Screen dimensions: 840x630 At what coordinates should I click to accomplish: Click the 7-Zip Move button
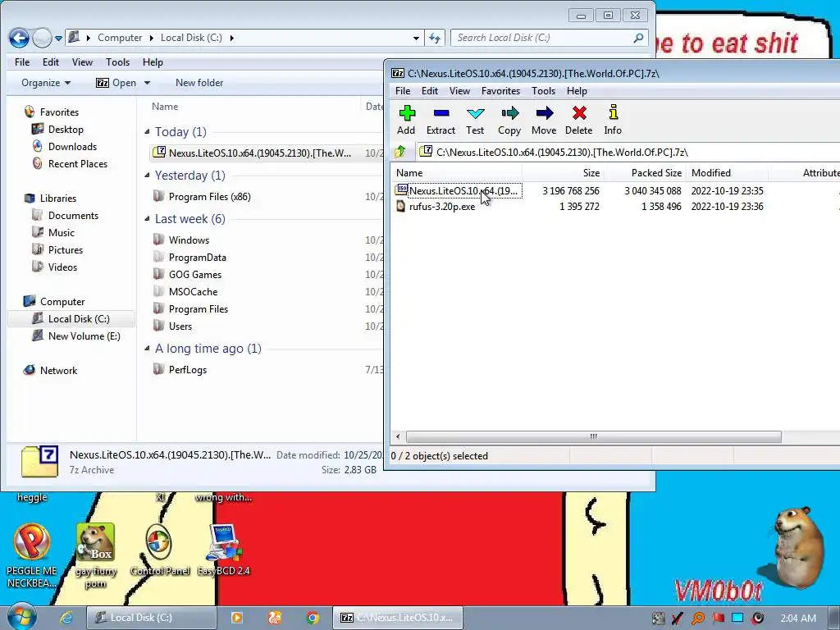[x=544, y=120]
